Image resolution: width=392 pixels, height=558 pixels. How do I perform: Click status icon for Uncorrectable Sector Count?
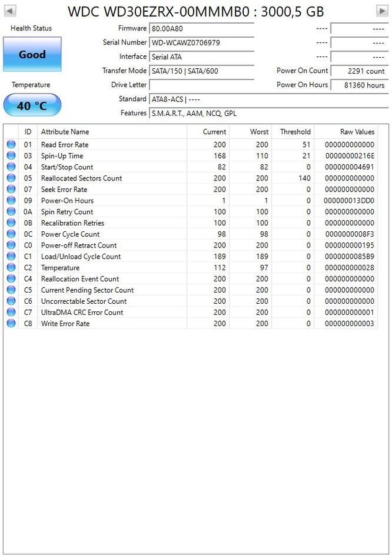tap(11, 301)
